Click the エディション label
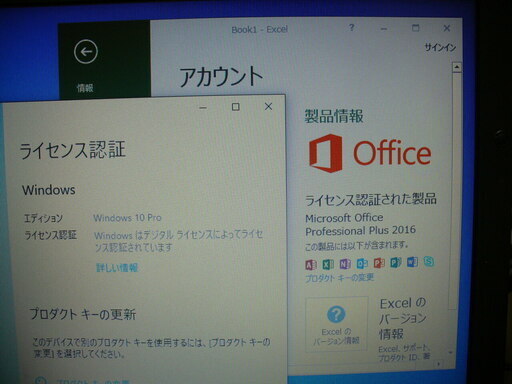 tap(43, 218)
